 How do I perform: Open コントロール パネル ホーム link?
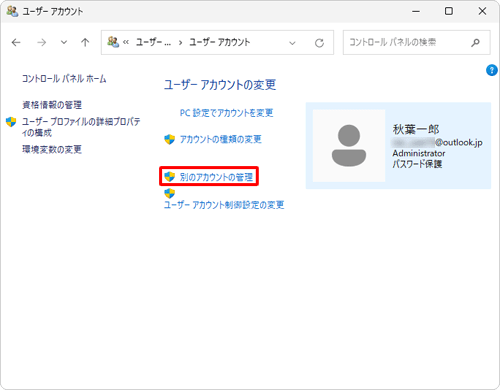pyautogui.click(x=64, y=79)
